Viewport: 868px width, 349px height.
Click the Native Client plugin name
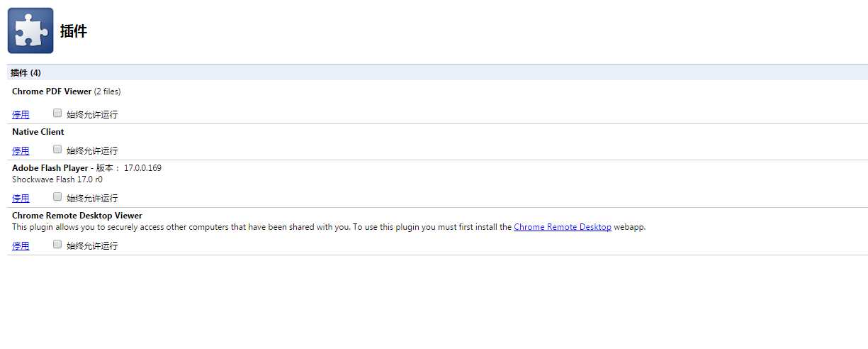click(38, 132)
